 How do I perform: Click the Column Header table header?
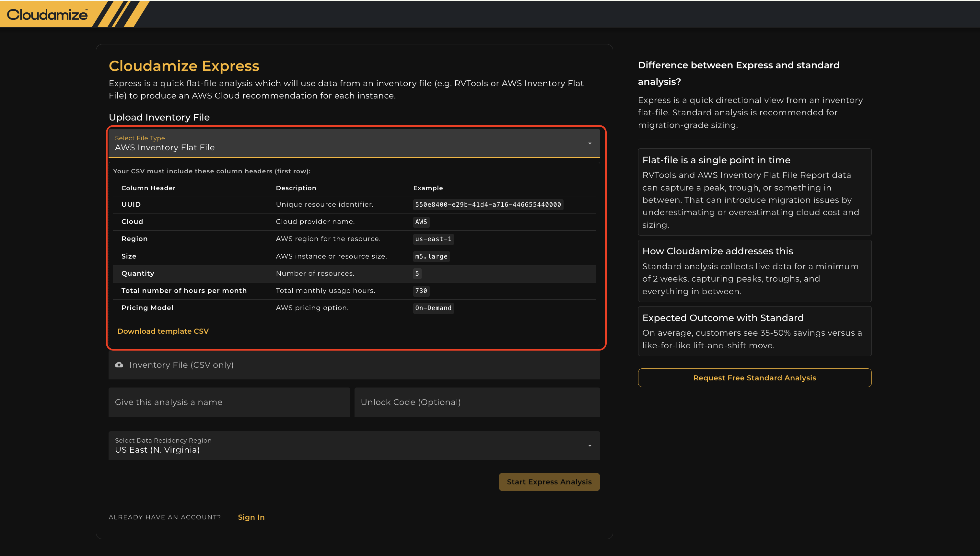click(148, 188)
